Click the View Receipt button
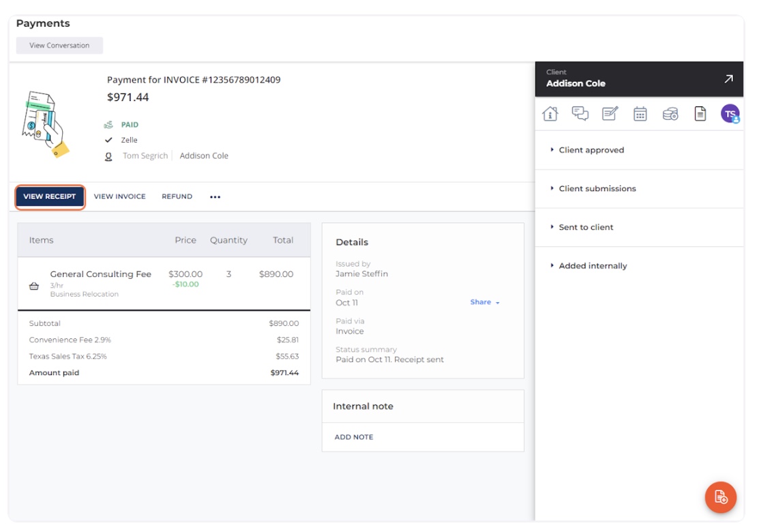Screen dimensions: 757x532 pos(50,197)
